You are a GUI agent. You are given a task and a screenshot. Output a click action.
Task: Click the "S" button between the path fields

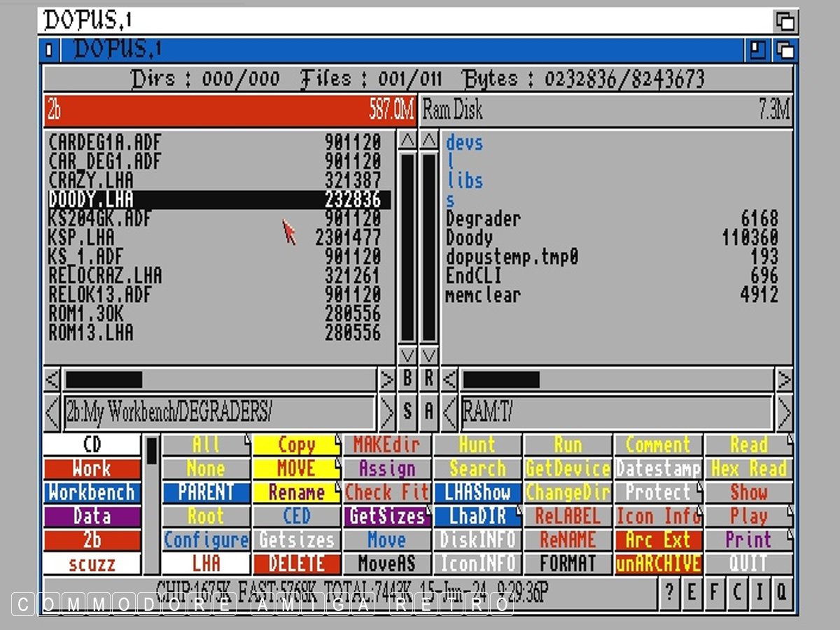407,412
